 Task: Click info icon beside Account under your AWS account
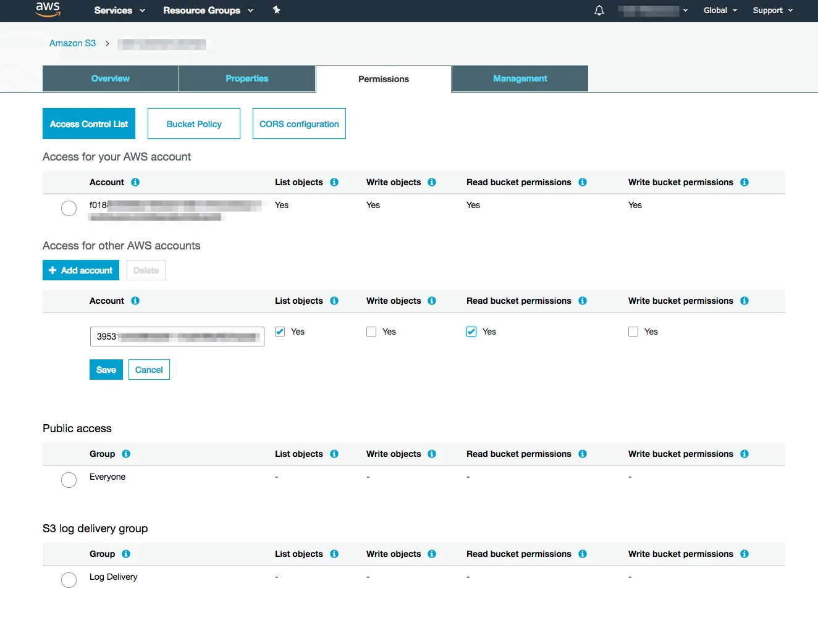(135, 182)
